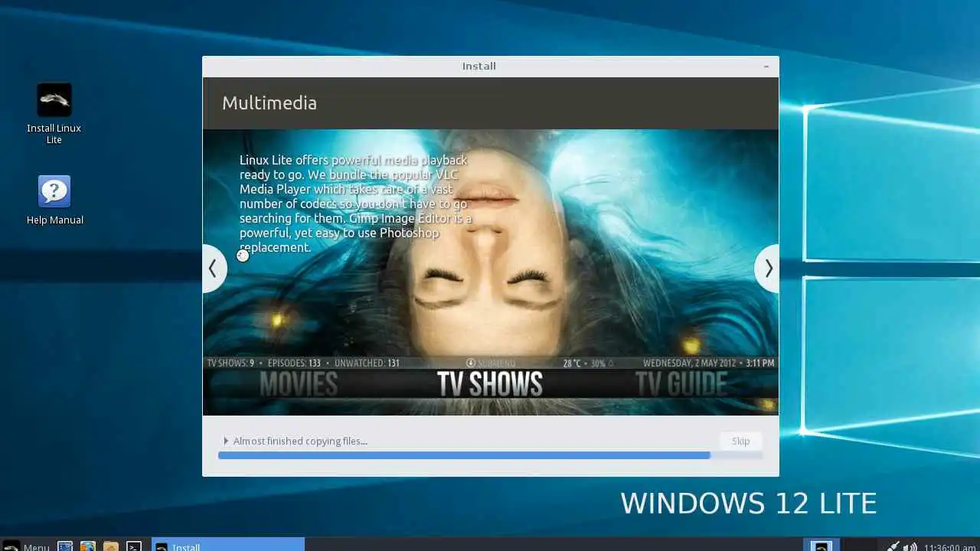
Task: Click the installation progress bar
Action: click(x=490, y=455)
